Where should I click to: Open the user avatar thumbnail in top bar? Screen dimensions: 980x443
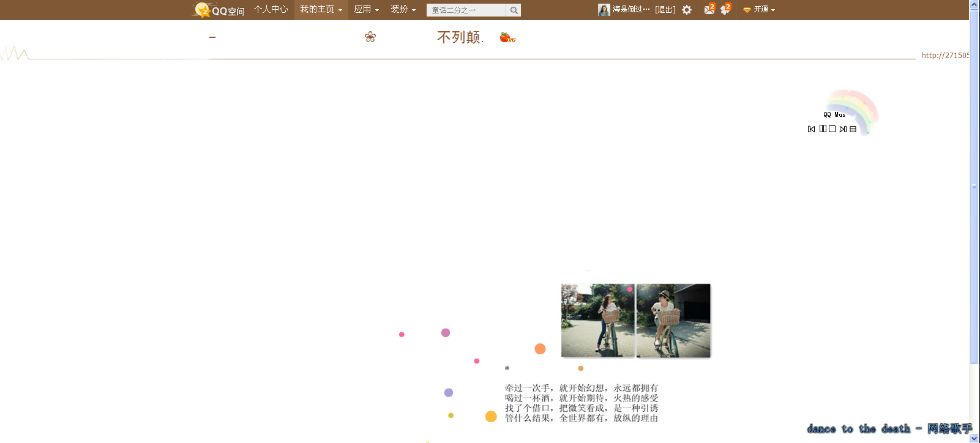[604, 10]
